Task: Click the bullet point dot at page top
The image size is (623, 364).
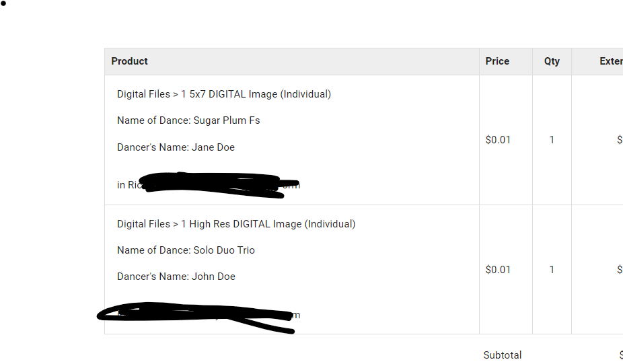Action: pos(3,3)
